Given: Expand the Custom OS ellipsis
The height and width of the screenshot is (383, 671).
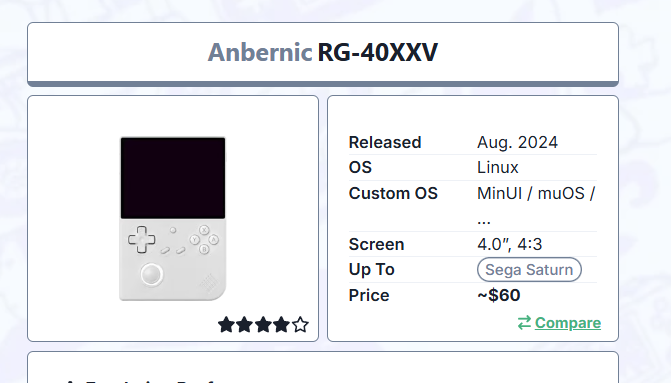Looking at the screenshot, I should click(484, 221).
